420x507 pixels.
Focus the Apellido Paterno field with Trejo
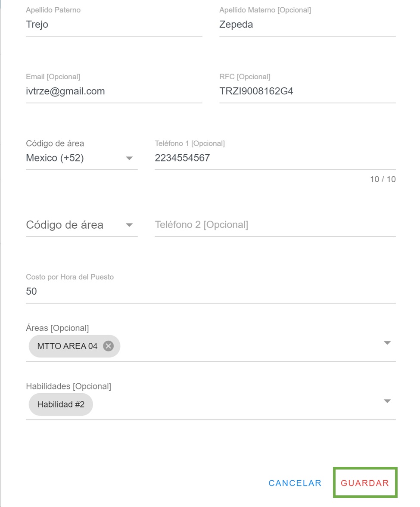pyautogui.click(x=114, y=25)
